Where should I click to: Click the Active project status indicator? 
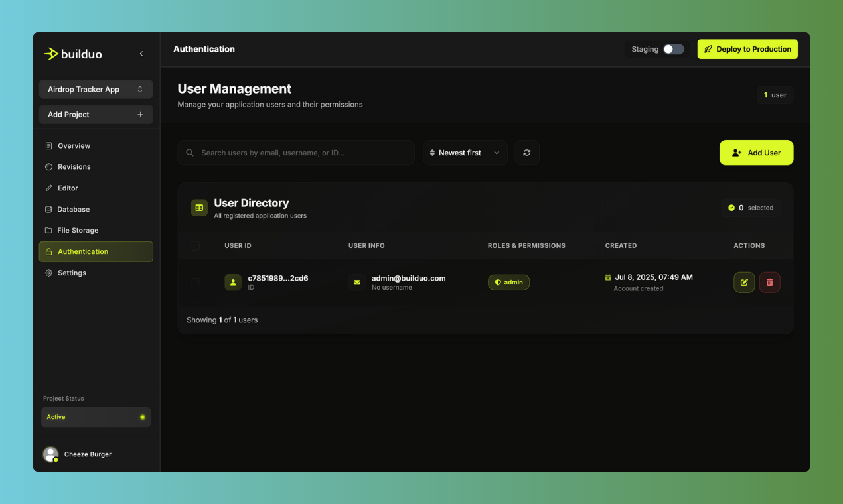coord(96,417)
